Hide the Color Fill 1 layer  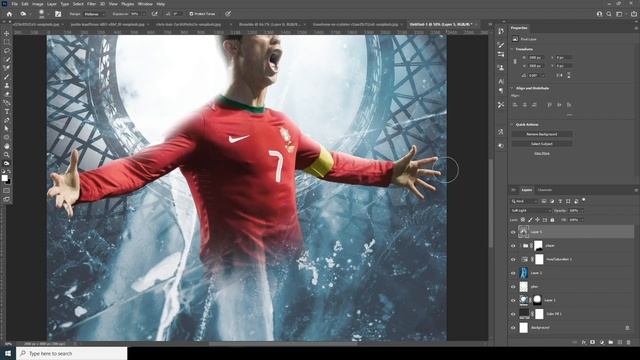(513, 314)
